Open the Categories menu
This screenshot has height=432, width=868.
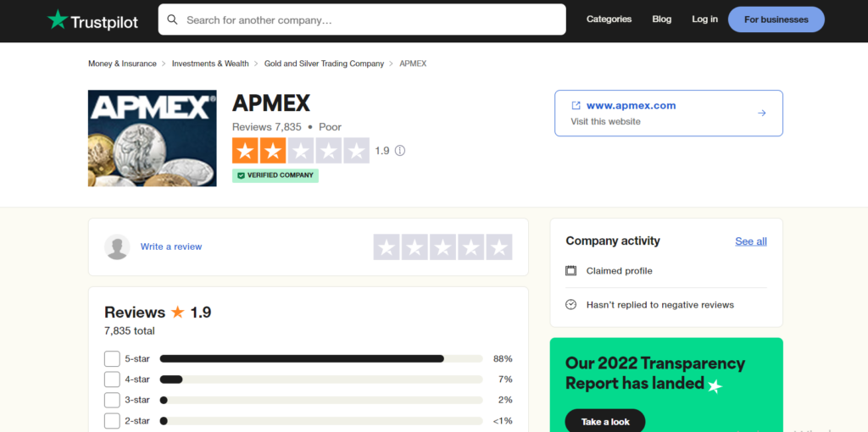pyautogui.click(x=609, y=19)
